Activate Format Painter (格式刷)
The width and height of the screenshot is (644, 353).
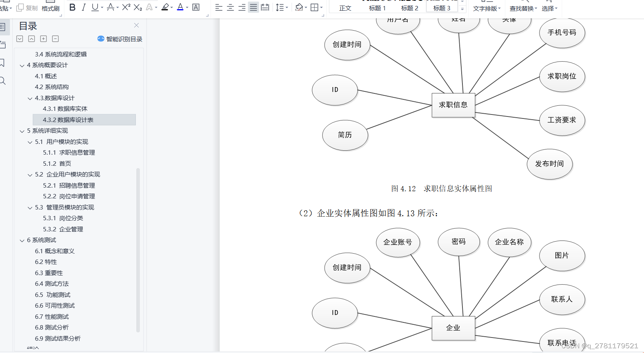[x=50, y=8]
